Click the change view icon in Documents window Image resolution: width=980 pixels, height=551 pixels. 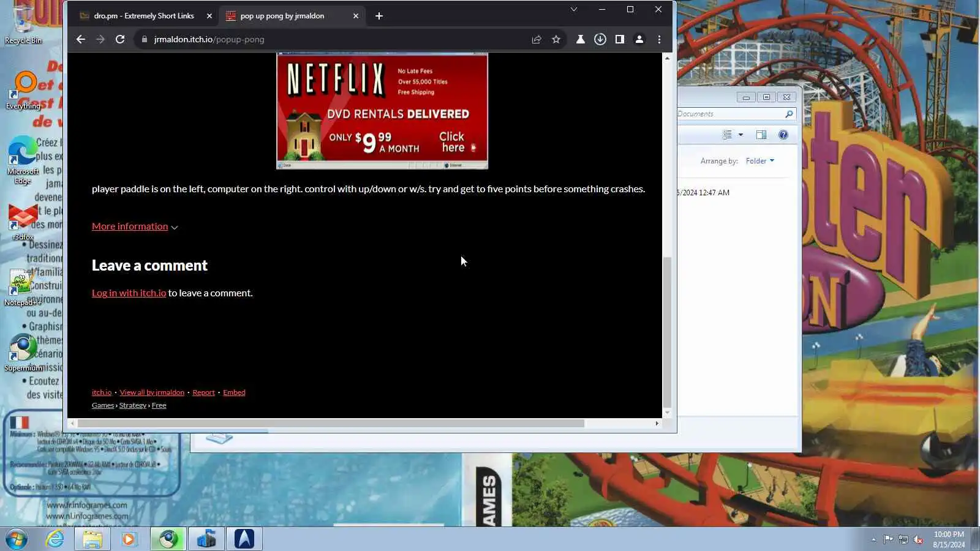click(x=727, y=135)
